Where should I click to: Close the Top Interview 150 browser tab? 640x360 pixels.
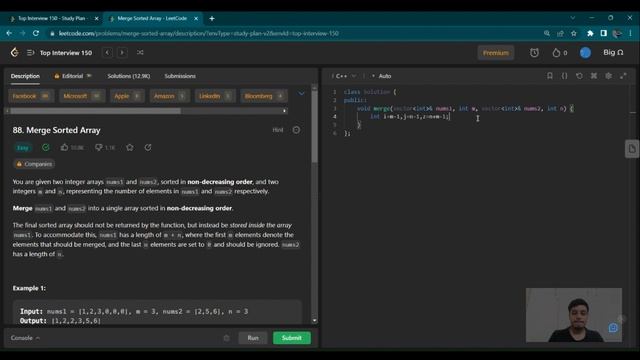[97, 18]
